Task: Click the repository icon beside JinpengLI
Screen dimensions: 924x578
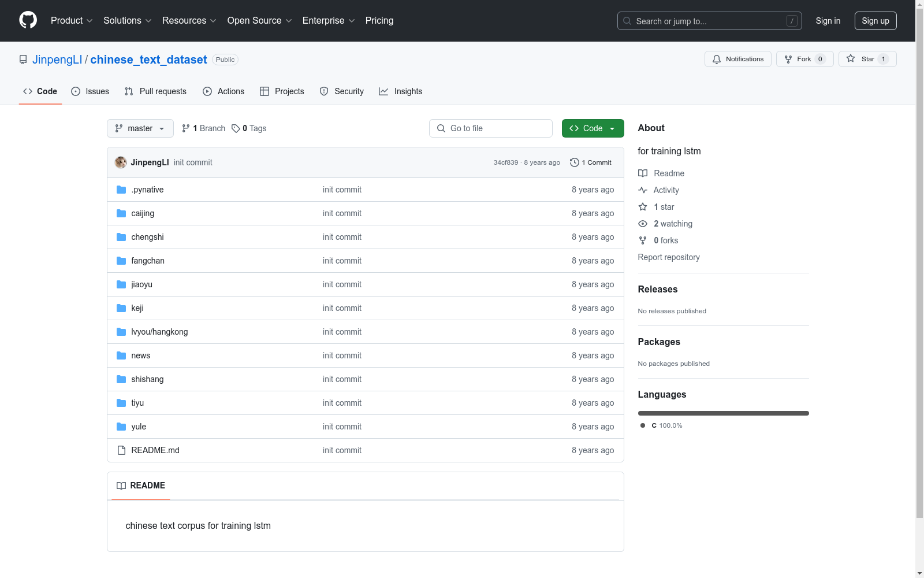Action: pos(23,60)
